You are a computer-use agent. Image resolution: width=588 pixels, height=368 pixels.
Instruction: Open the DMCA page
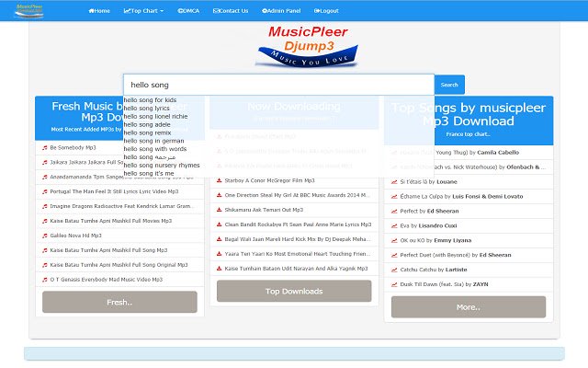[188, 11]
